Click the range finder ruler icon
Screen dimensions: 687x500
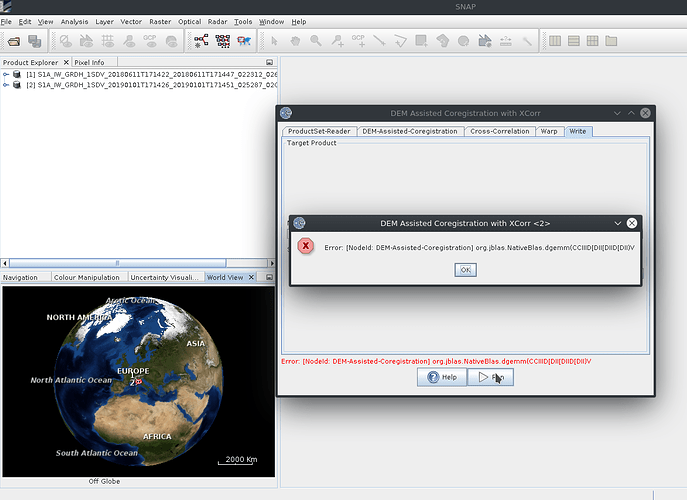tap(506, 41)
